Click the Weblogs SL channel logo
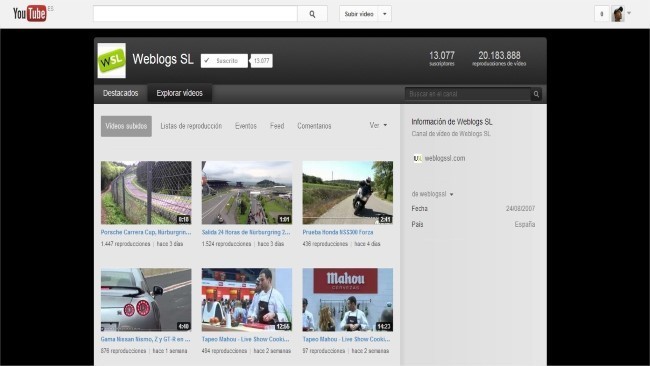650x366 pixels. point(112,61)
